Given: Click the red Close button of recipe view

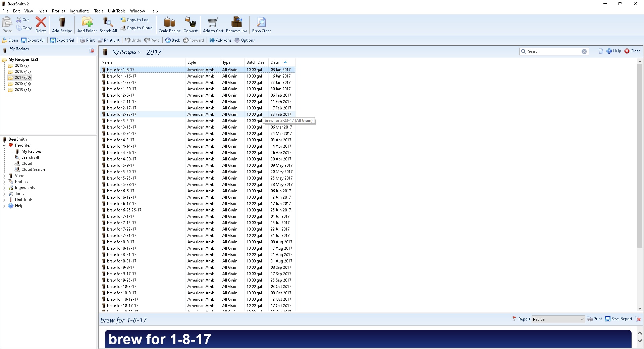Looking at the screenshot, I should click(x=632, y=51).
